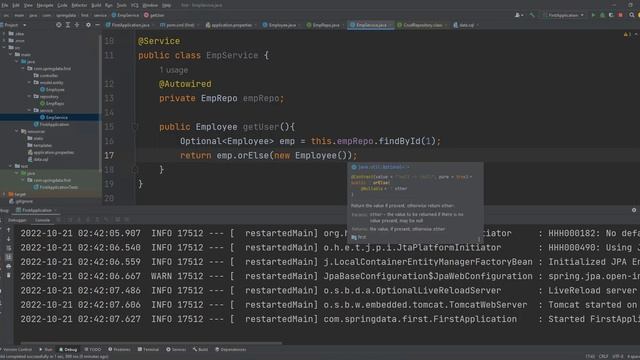640x360 pixels.
Task: Click the Collapse All icon in Project panel
Action: point(77,25)
